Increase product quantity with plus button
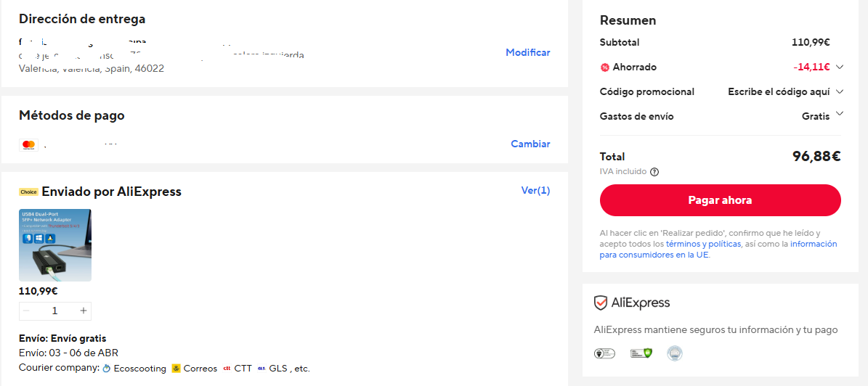868x386 pixels. 84,311
